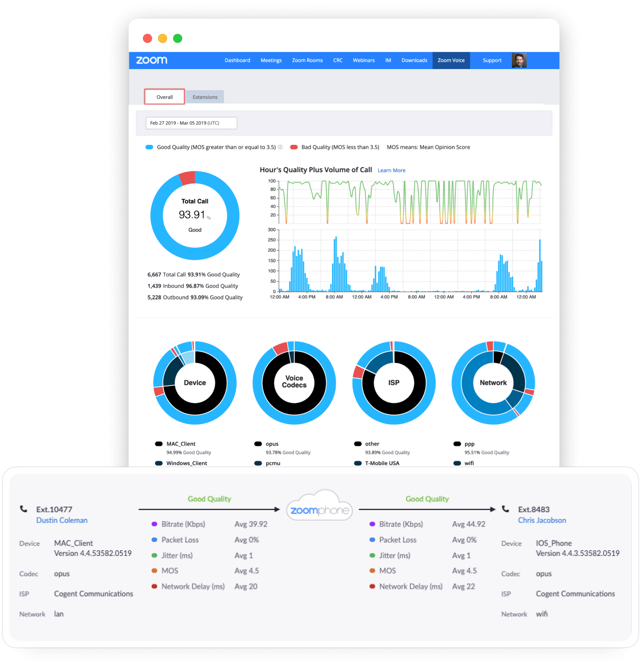The width and height of the screenshot is (644, 669).
Task: Click the ISP donut chart
Action: click(x=394, y=383)
